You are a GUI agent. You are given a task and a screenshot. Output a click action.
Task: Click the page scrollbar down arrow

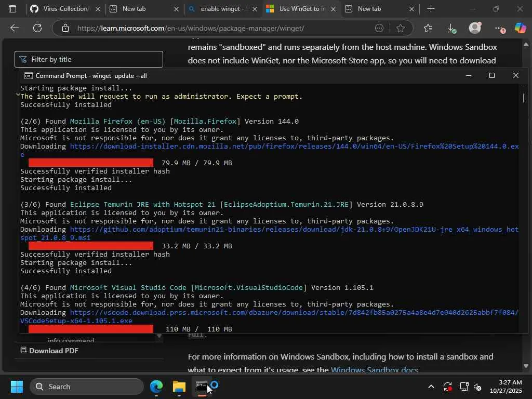(526, 366)
